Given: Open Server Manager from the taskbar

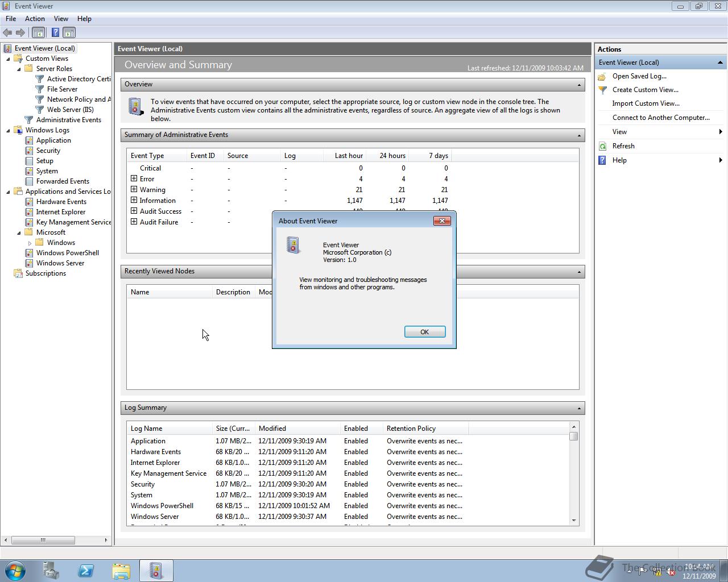Looking at the screenshot, I should coord(51,571).
